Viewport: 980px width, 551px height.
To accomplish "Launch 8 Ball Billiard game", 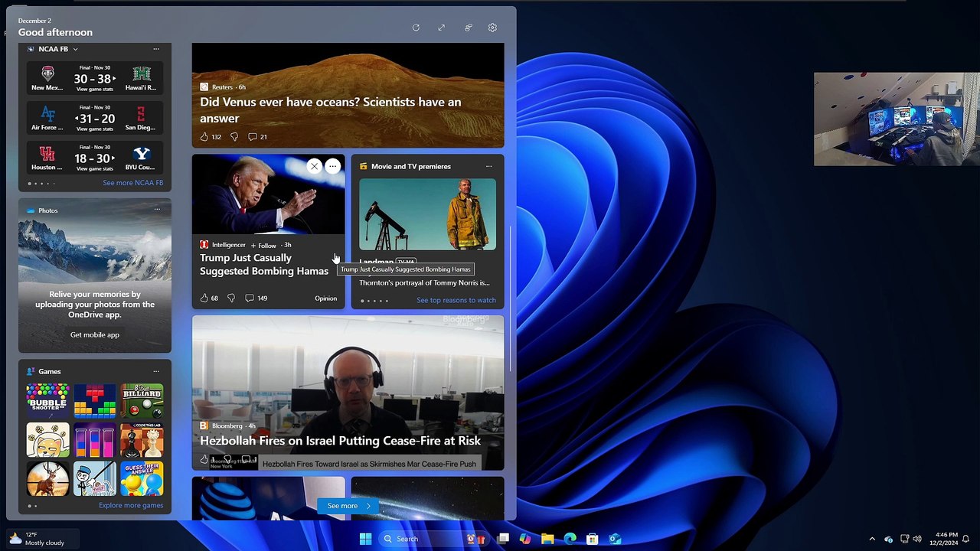I will [142, 400].
